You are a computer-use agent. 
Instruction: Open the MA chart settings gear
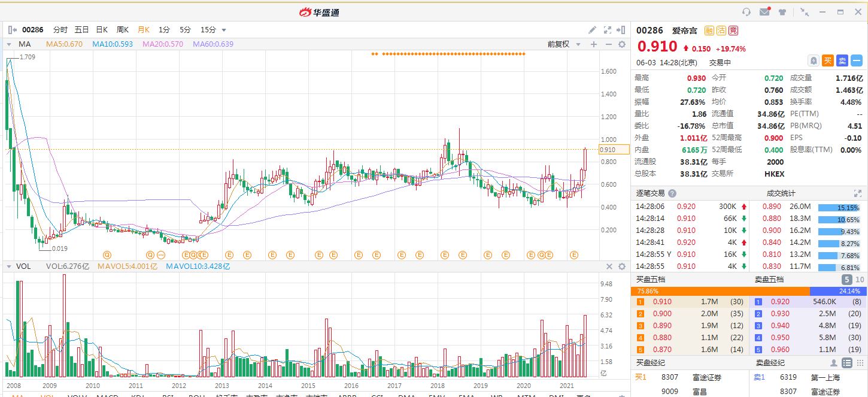click(621, 44)
